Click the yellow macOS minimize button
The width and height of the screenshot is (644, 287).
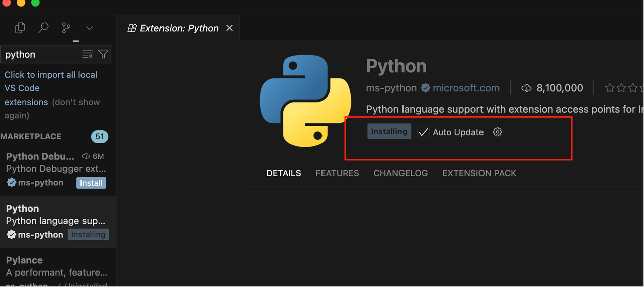click(x=21, y=3)
